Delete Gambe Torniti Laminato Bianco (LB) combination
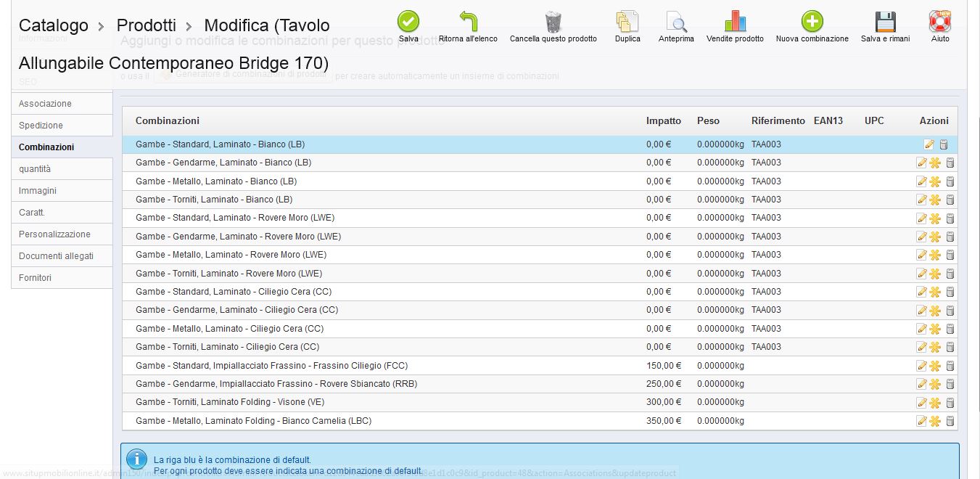 click(x=950, y=200)
